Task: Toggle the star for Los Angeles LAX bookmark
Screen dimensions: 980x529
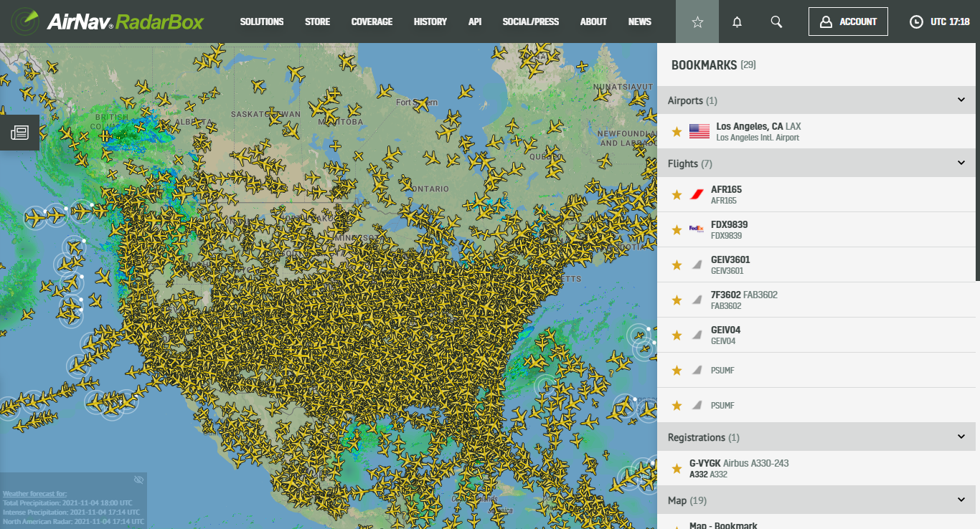Action: (677, 131)
